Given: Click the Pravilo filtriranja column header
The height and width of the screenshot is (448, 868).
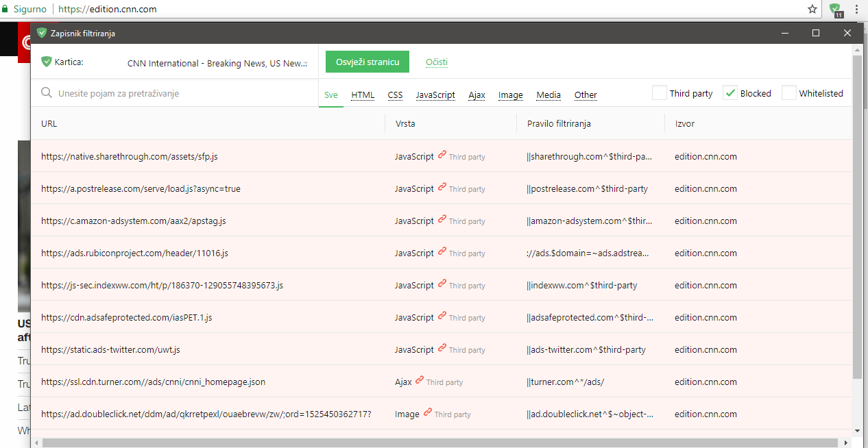Looking at the screenshot, I should (559, 123).
